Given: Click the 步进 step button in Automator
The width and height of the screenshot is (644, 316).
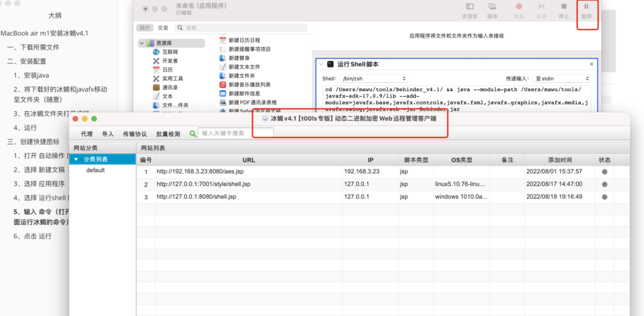Looking at the screenshot, I should [x=541, y=7].
